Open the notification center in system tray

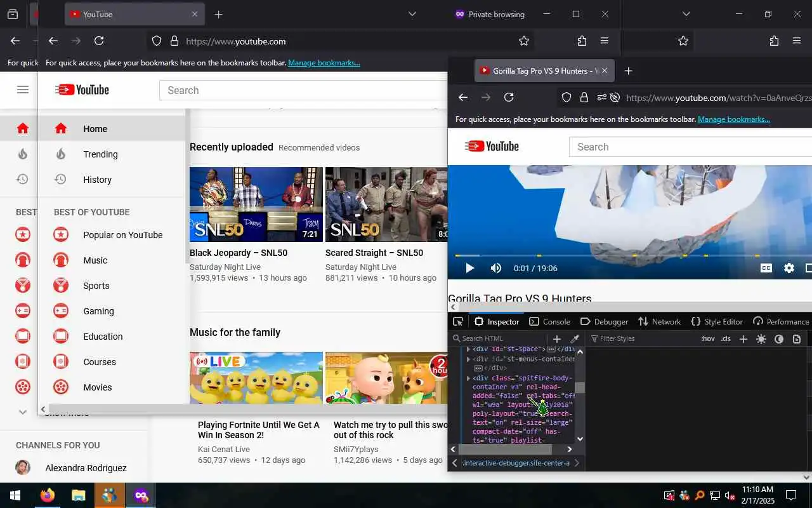pyautogui.click(x=791, y=495)
